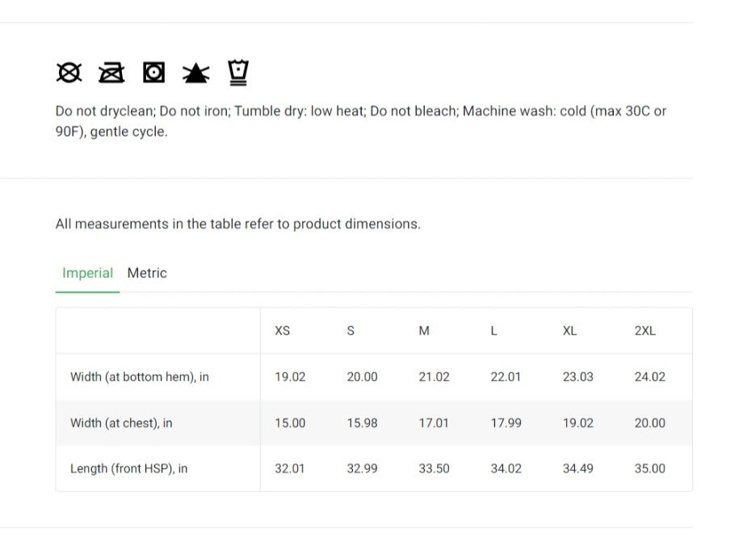This screenshot has width=756, height=542.
Task: Switch to the Metric tab
Action: point(147,273)
